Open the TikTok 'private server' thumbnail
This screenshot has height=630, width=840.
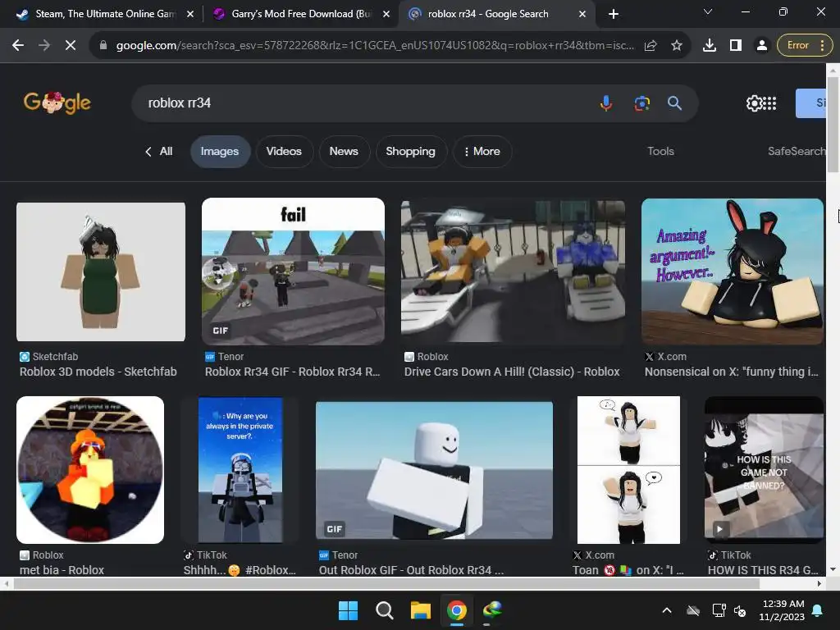(x=240, y=470)
